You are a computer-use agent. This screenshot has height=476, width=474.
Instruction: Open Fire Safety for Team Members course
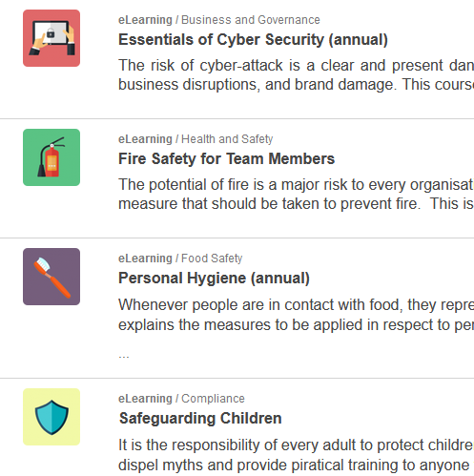(x=226, y=158)
